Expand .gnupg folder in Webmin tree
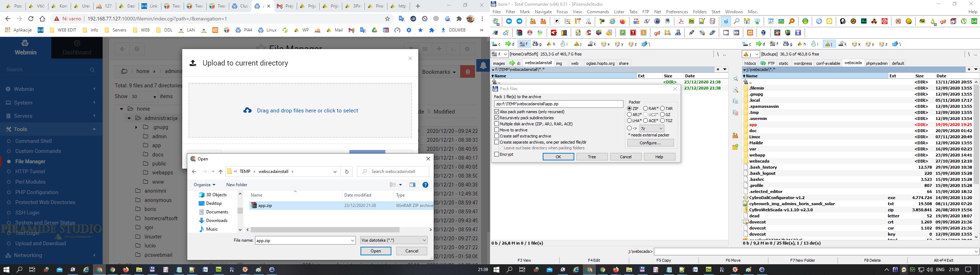The width and height of the screenshot is (980, 275). [x=136, y=127]
